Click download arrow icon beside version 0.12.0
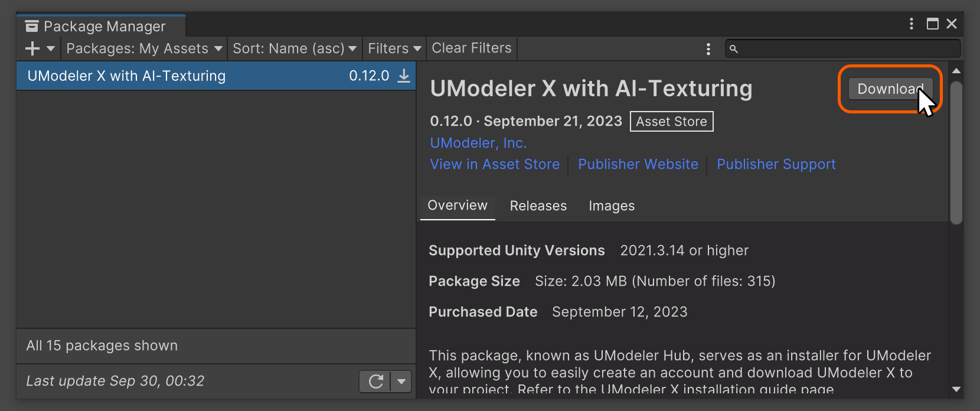 click(x=404, y=76)
